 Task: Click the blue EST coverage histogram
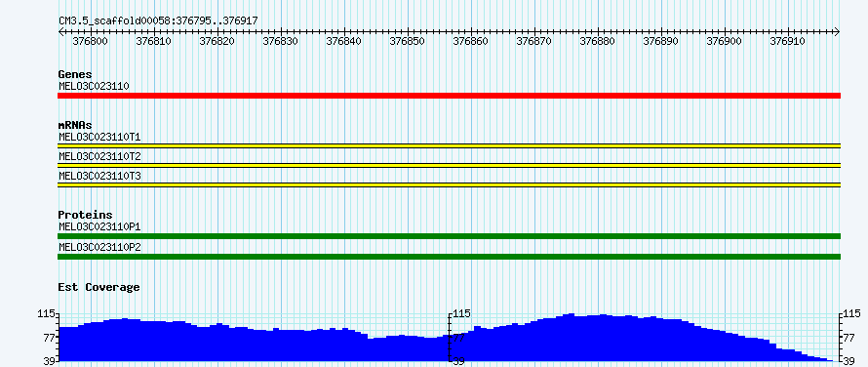(x=449, y=338)
